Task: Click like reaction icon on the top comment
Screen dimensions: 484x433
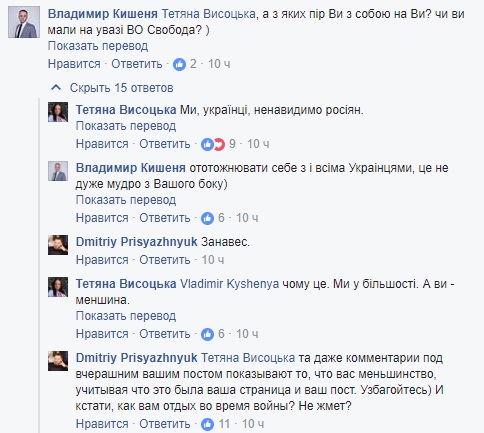Action: point(179,64)
